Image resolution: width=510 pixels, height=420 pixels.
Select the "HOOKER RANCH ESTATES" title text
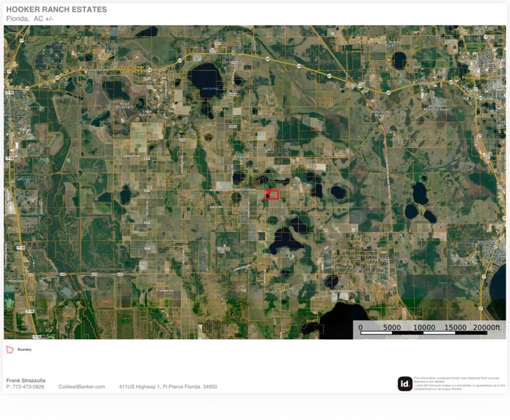(x=56, y=9)
